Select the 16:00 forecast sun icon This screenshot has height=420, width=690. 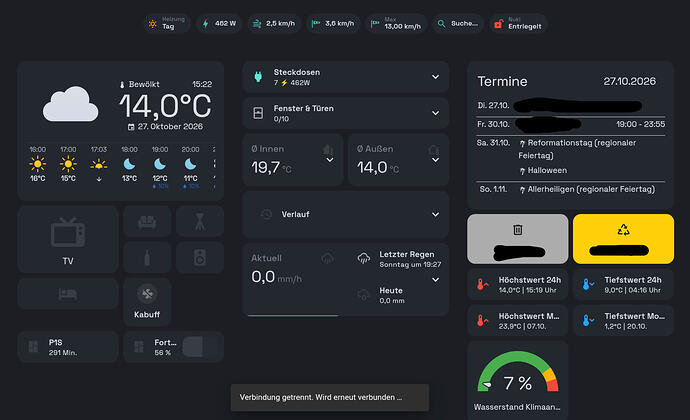click(37, 164)
